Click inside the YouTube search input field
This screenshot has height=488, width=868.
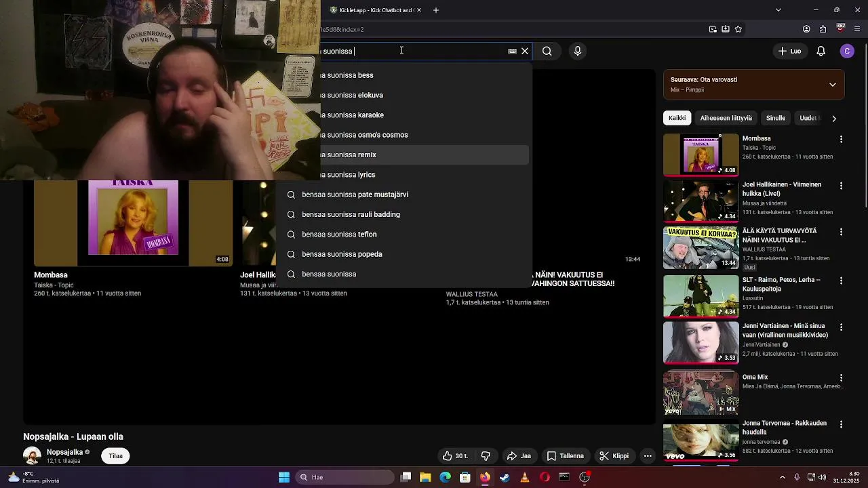coord(414,51)
